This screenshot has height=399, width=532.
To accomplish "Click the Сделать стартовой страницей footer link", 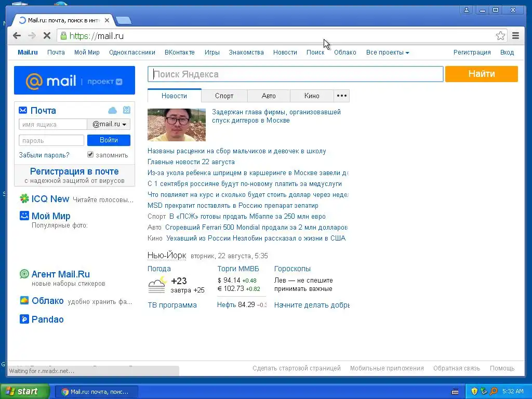I will 297,368.
